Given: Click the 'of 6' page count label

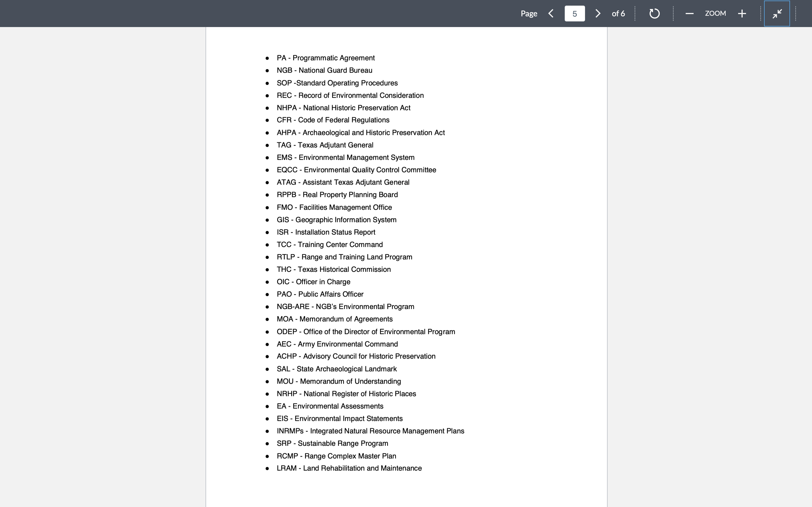Looking at the screenshot, I should pos(618,14).
